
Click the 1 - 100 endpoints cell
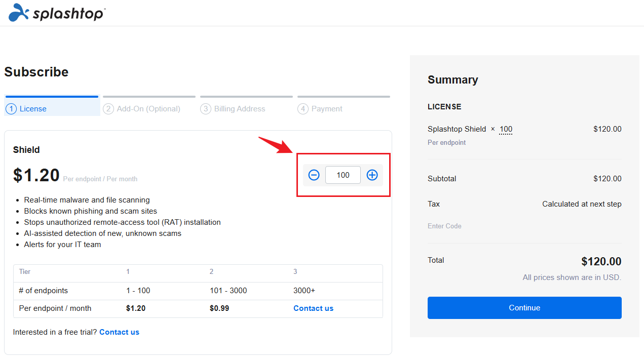(138, 291)
